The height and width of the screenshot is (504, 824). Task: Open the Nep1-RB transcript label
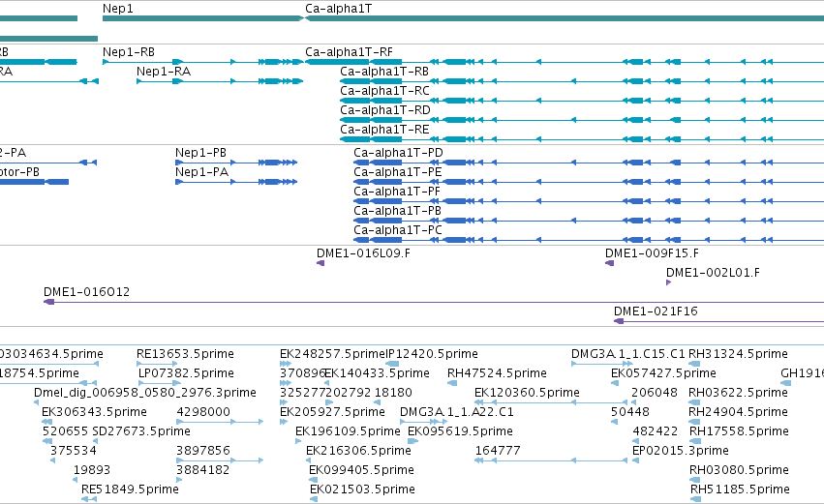coord(129,52)
